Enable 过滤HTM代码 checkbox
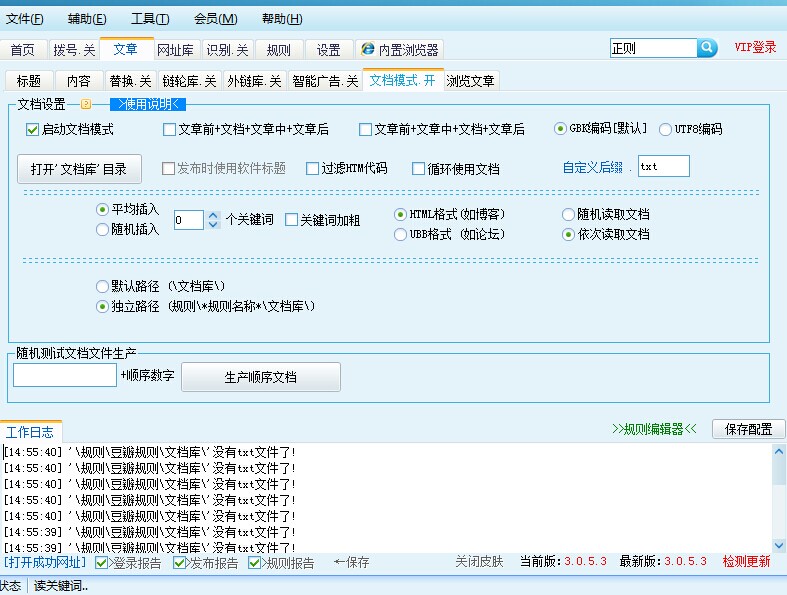The image size is (787, 595). [312, 168]
